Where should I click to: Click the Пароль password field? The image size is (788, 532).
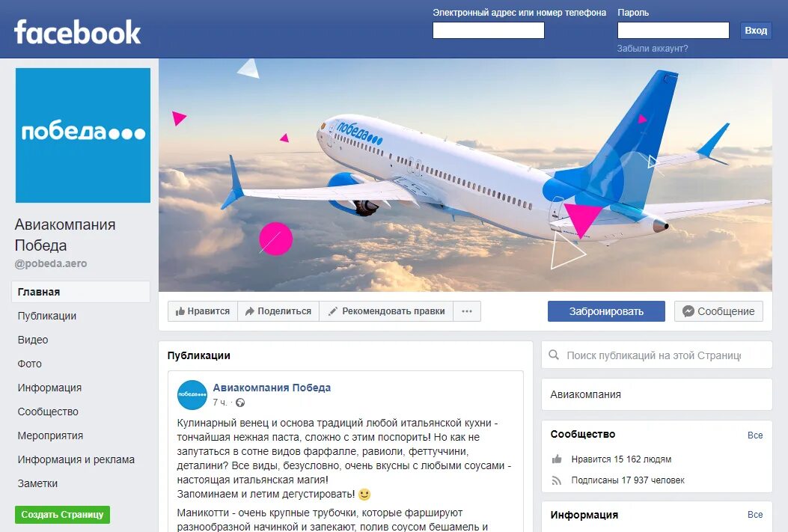coord(673,30)
